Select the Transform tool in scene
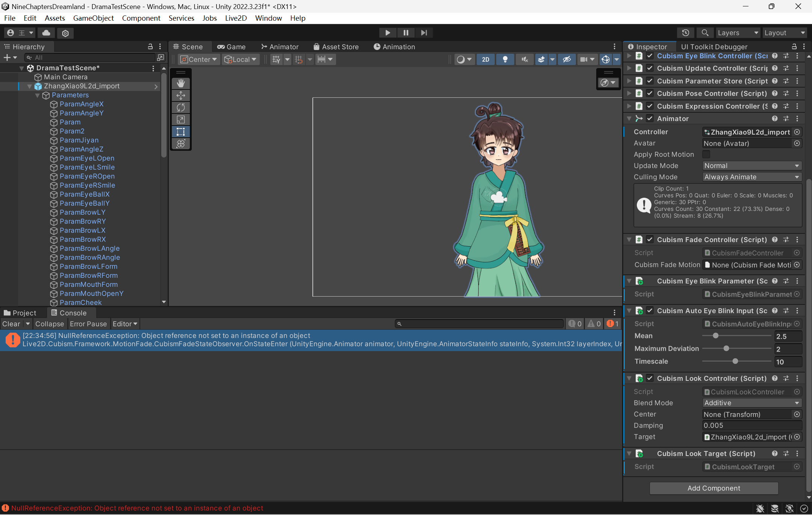Image resolution: width=812 pixels, height=515 pixels. (x=181, y=144)
